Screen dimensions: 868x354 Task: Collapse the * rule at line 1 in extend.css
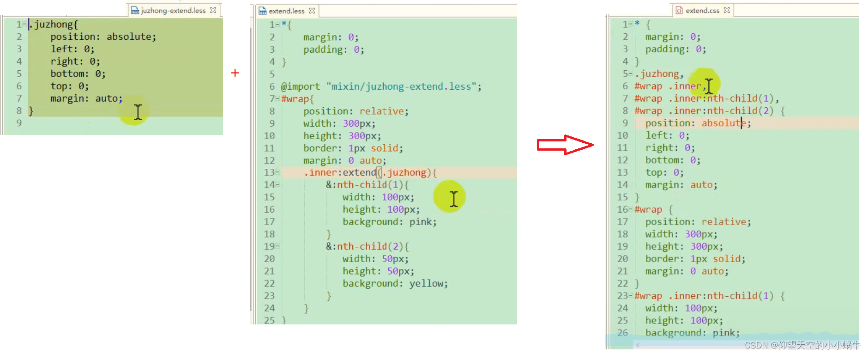click(x=631, y=24)
